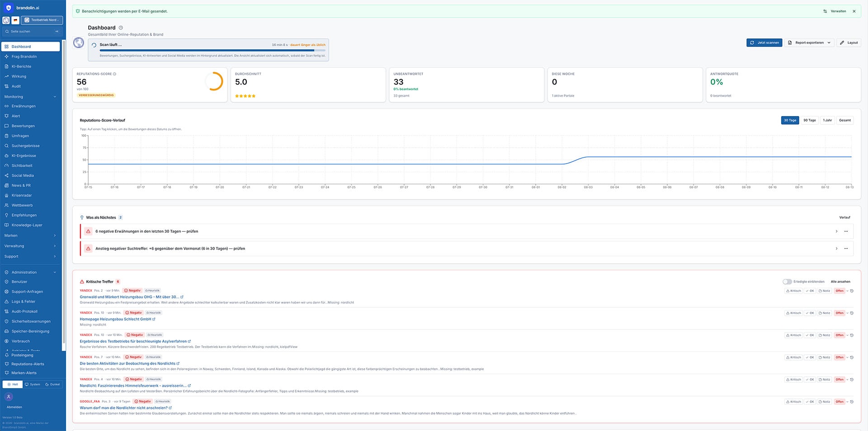The height and width of the screenshot is (431, 868).
Task: Mark Die besten Aktivitäten result as Kritisch
Action: 793,357
